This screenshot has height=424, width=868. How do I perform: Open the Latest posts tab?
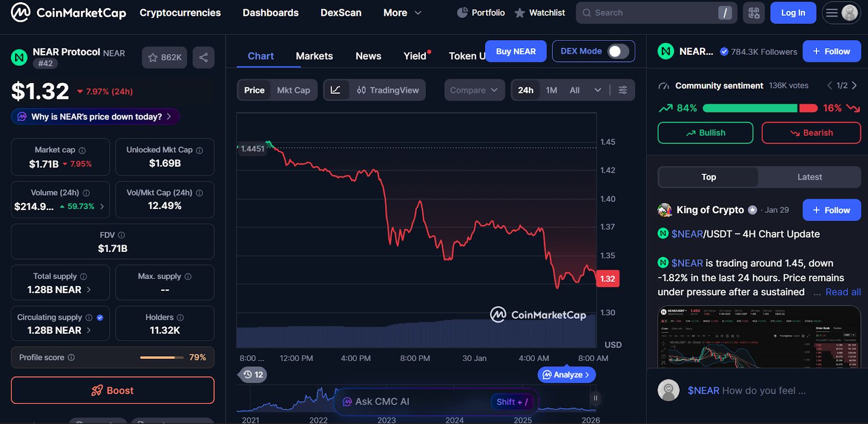pos(809,177)
